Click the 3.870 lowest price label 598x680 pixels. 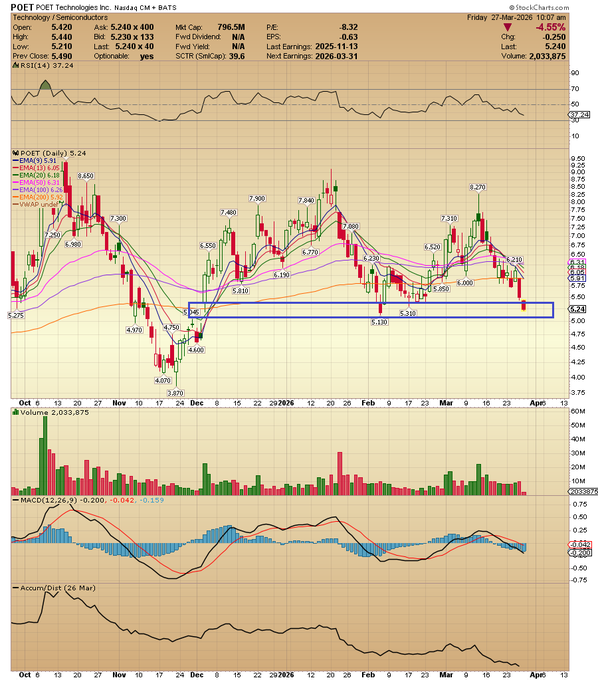(x=176, y=393)
